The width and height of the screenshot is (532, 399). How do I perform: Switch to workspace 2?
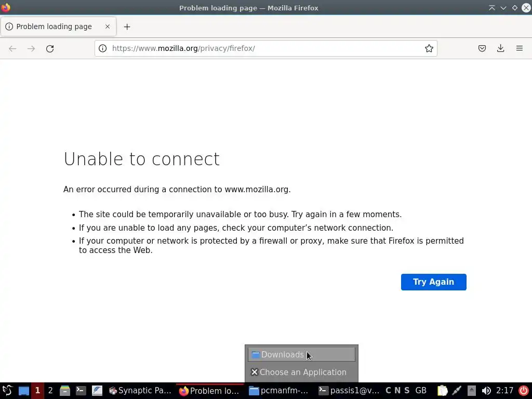tap(50, 391)
